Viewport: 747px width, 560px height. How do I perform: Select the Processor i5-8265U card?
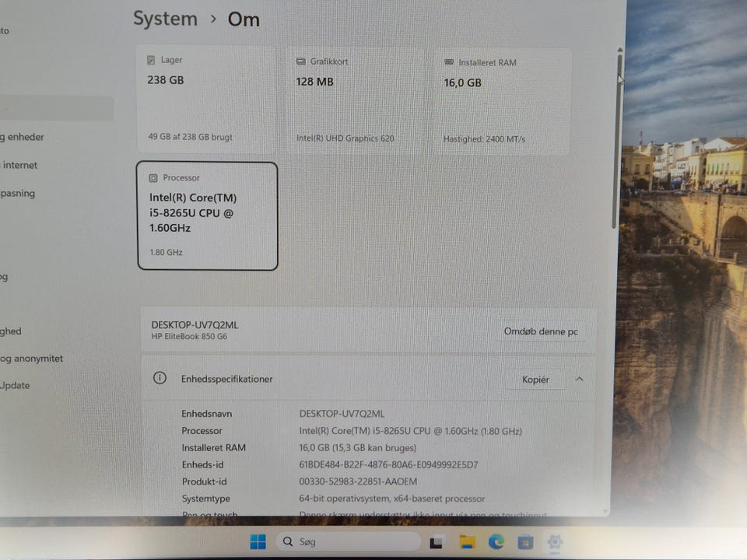pyautogui.click(x=207, y=215)
